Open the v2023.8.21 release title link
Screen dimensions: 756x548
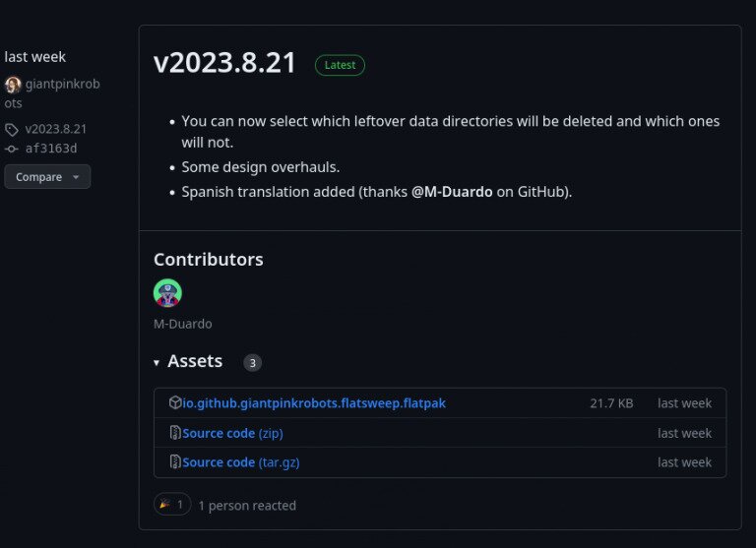(224, 63)
